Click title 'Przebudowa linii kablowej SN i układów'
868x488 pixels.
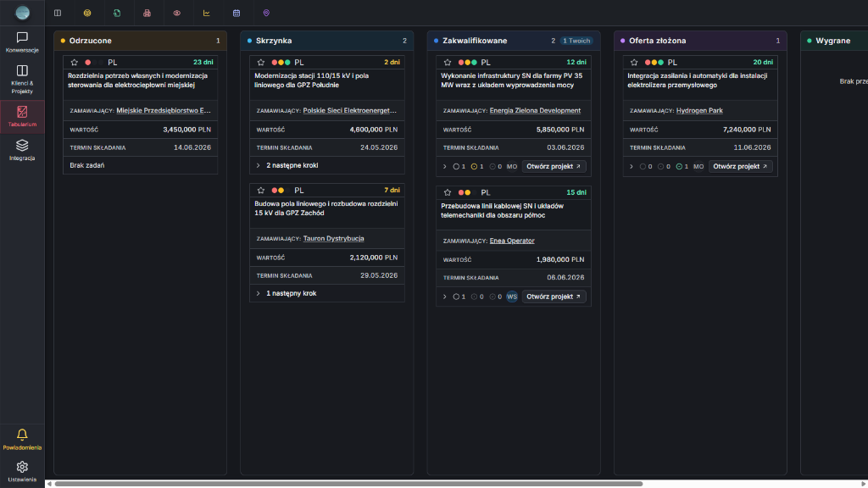point(502,211)
